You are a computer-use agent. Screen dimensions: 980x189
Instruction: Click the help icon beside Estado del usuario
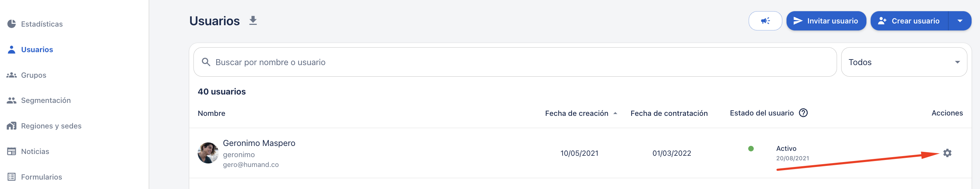pyautogui.click(x=803, y=113)
